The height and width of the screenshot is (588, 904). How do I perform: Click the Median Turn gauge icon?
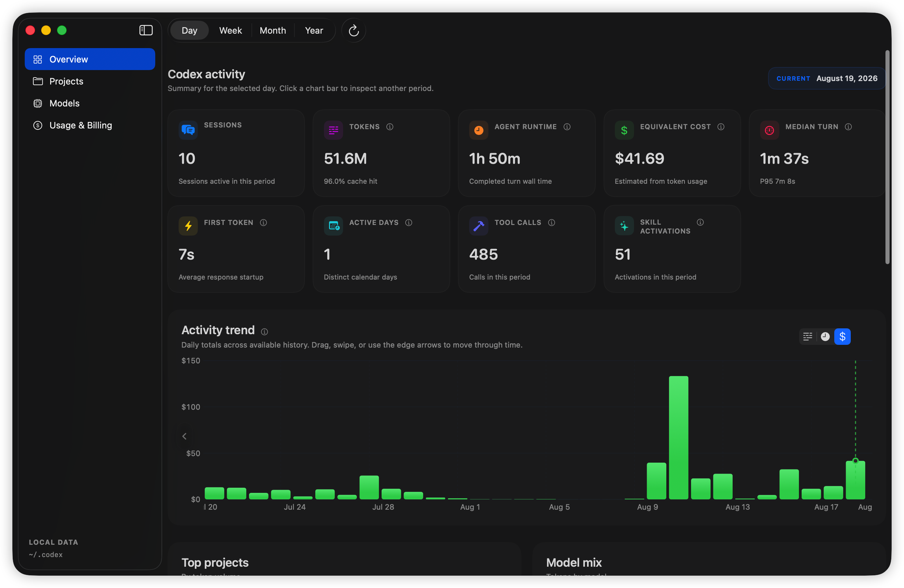pos(770,130)
